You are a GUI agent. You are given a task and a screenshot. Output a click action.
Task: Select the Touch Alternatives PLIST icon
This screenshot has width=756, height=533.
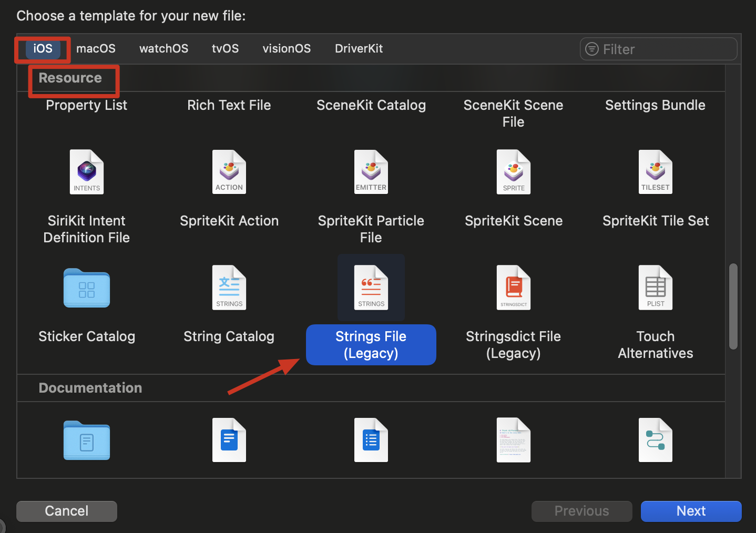[x=656, y=288]
